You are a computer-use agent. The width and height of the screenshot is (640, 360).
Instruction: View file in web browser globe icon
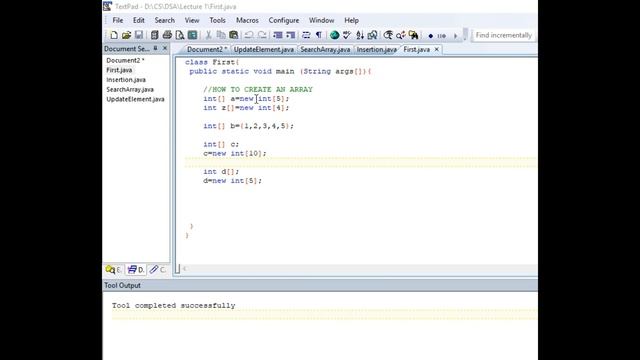[x=334, y=35]
